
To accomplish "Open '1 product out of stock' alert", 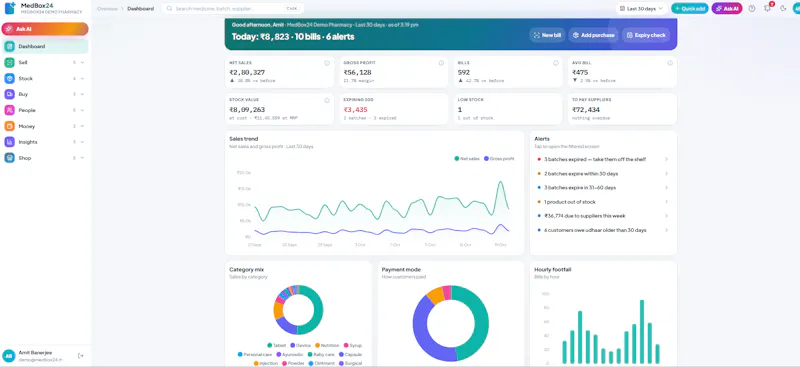I will coord(603,202).
